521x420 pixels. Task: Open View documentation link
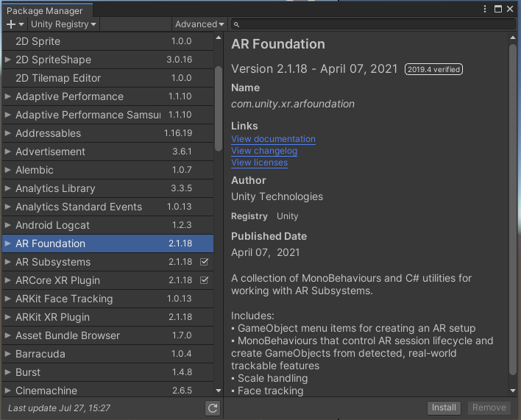(273, 139)
